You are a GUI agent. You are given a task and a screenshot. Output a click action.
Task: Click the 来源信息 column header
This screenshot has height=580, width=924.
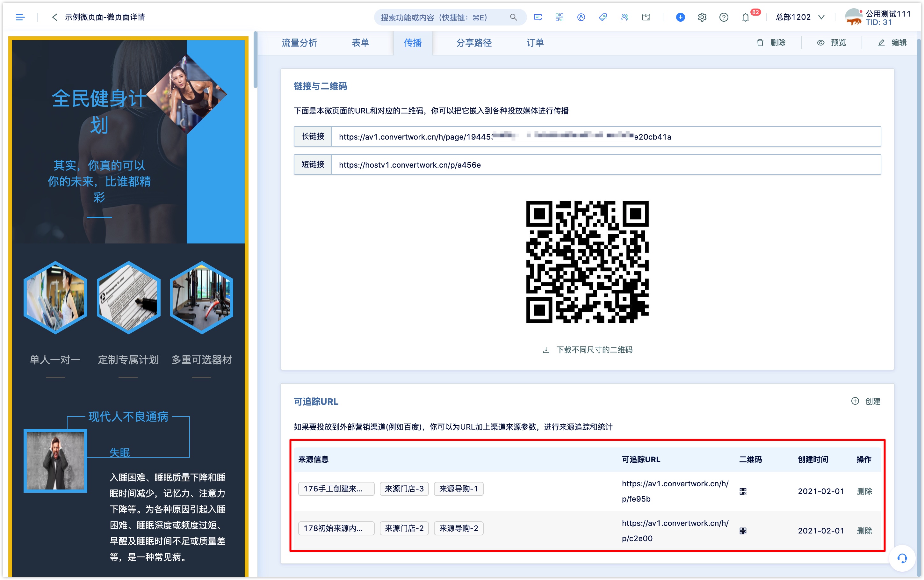[313, 459]
